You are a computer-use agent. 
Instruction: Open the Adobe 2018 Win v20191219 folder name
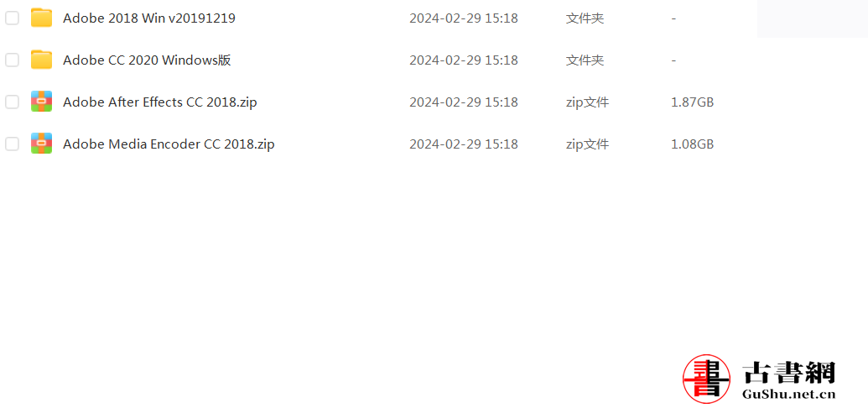click(x=149, y=18)
